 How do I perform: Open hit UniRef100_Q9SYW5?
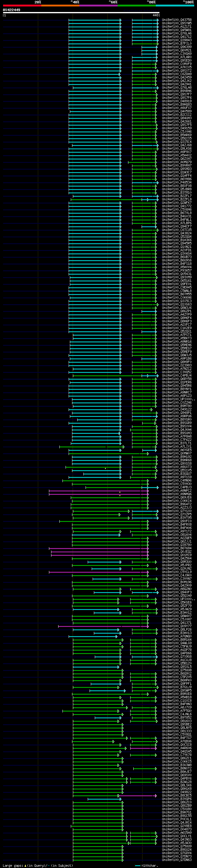coord(177,23)
